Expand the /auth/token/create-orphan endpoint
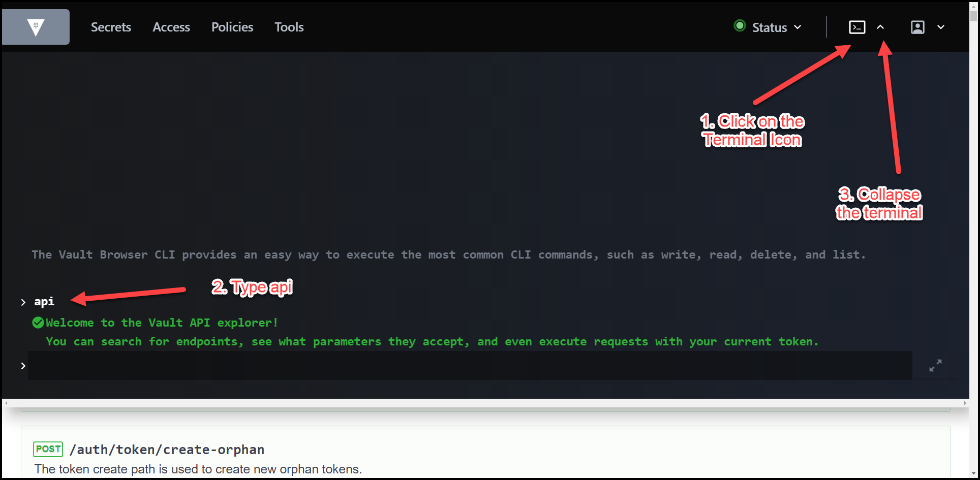Screen dimensions: 980x480 point(167,449)
